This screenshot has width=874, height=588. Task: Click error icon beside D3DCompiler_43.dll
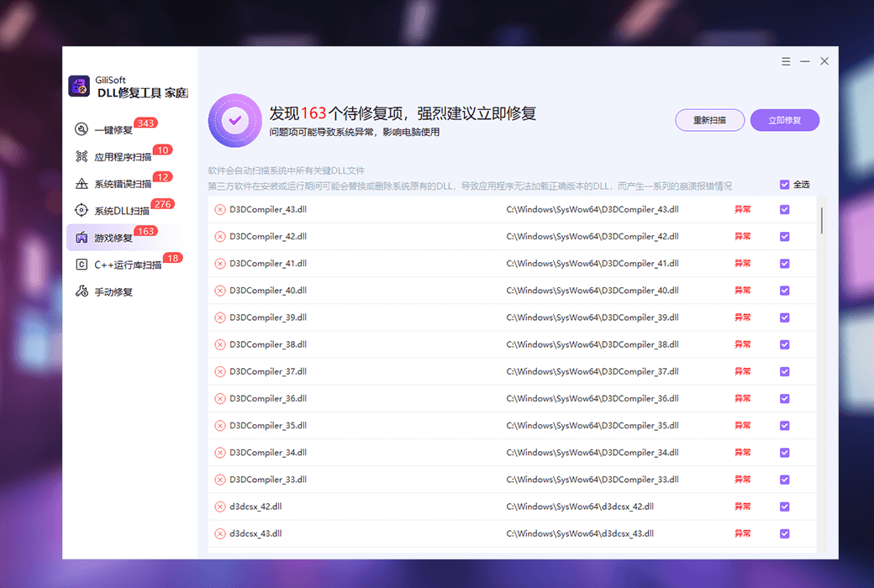220,209
